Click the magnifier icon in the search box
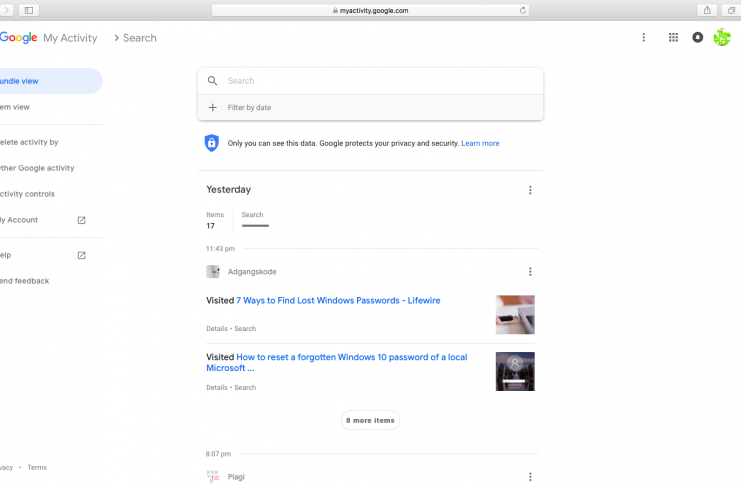The width and height of the screenshot is (741, 486). pos(213,81)
